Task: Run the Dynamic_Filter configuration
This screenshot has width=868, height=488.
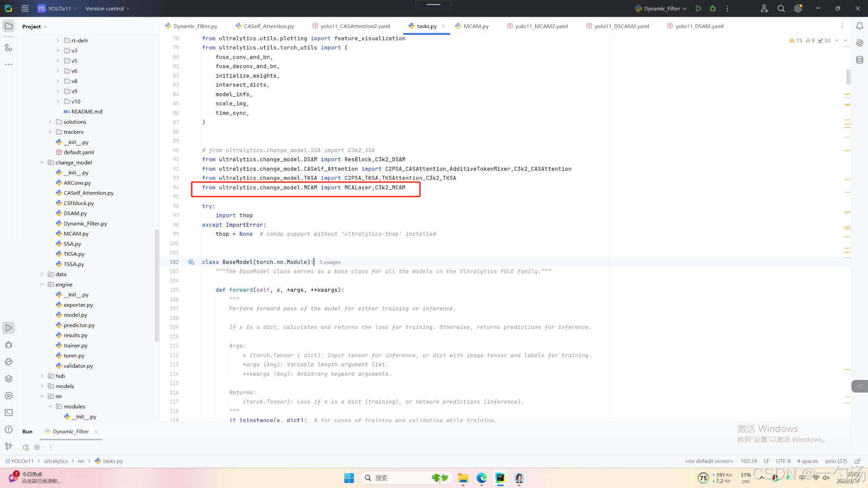Action: pos(698,9)
